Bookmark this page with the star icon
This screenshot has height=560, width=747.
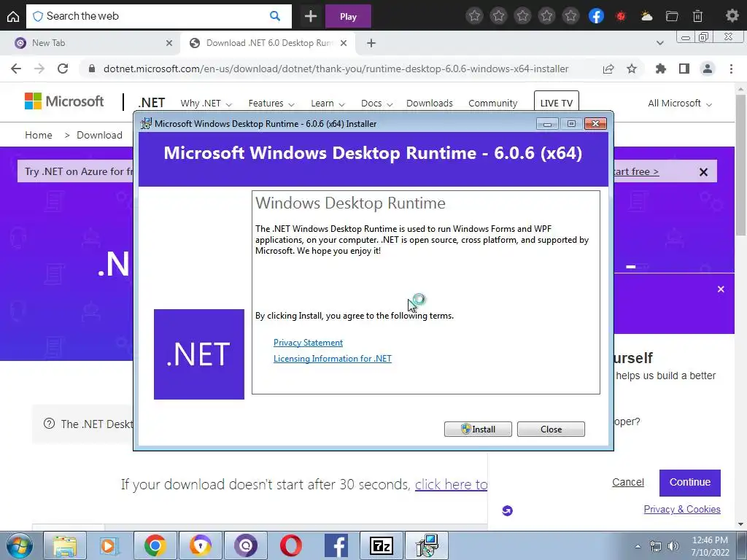pos(632,69)
